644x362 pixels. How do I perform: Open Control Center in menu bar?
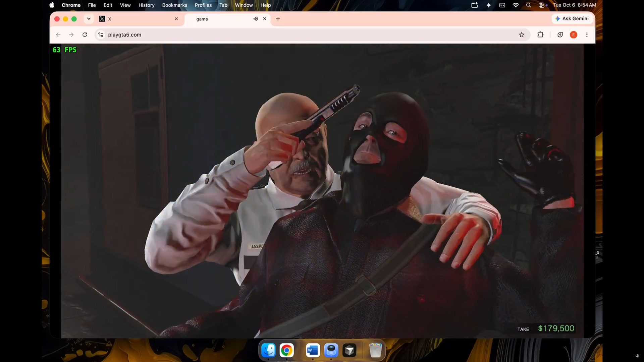[542, 5]
